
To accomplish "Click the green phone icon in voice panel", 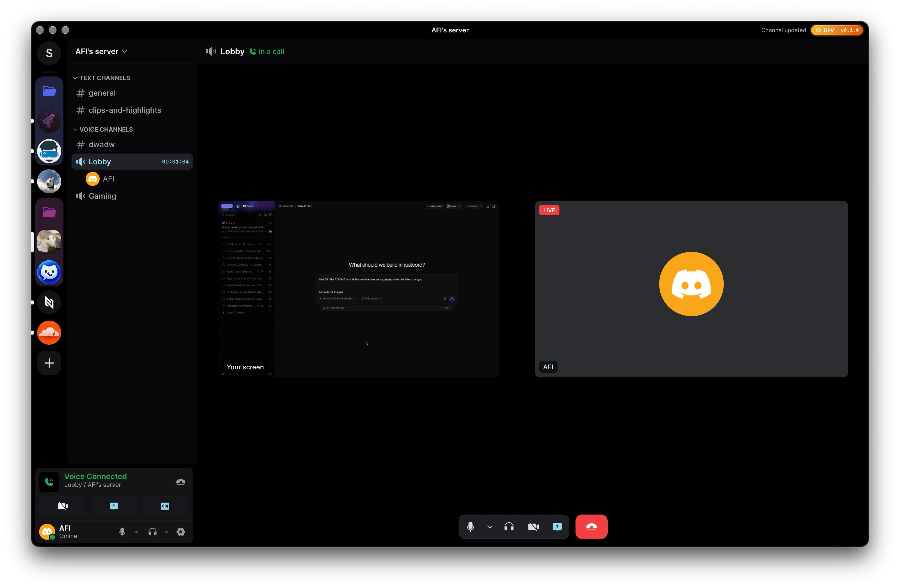I will (49, 482).
